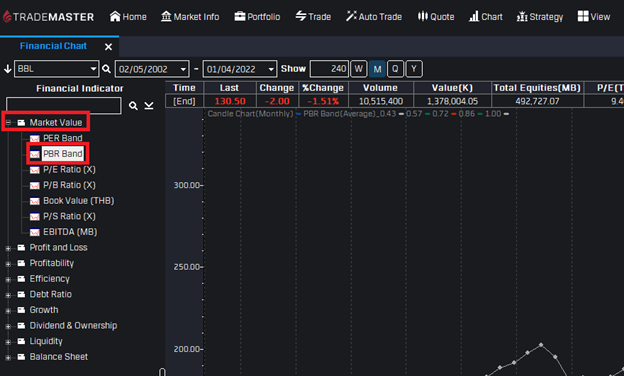Open the Home menu
Image resolution: width=624 pixels, height=376 pixels.
pos(128,17)
